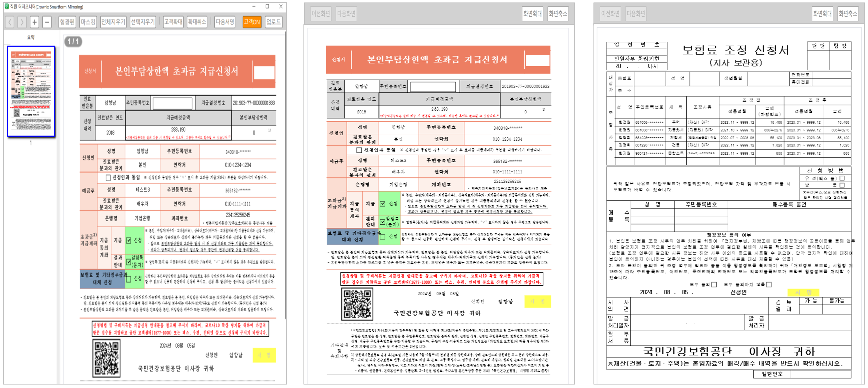Check 신청인과 동일 checkbox in middle viewer
This screenshot has width=868, height=388.
[359, 150]
